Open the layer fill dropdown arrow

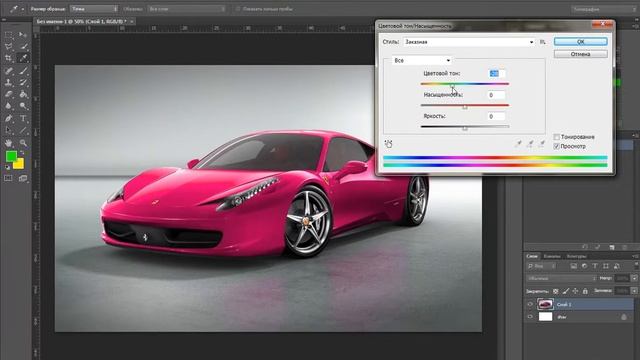(x=634, y=291)
